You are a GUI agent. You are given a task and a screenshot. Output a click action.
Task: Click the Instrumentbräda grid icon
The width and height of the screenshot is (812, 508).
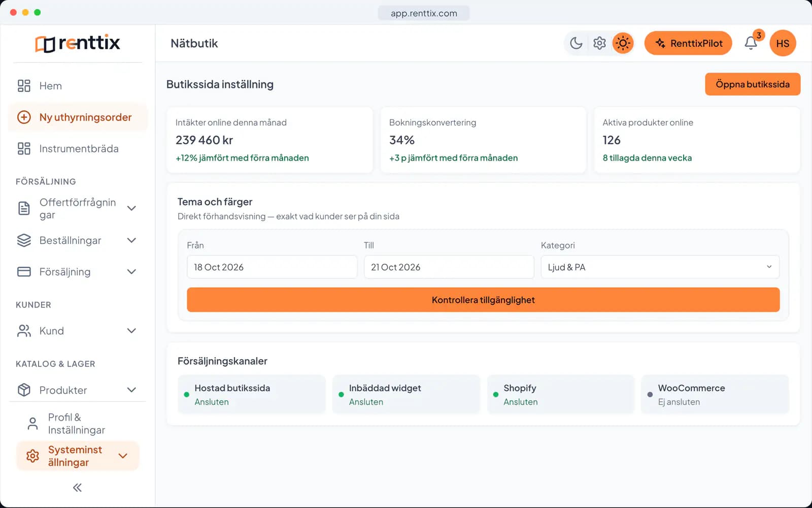(x=24, y=149)
